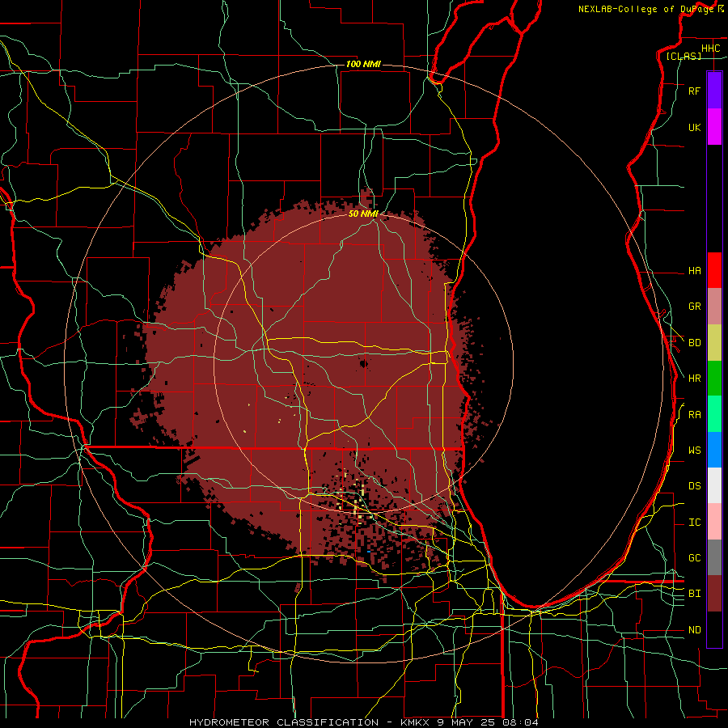Click the 'BD' legend label
728x728 pixels.
pos(694,343)
